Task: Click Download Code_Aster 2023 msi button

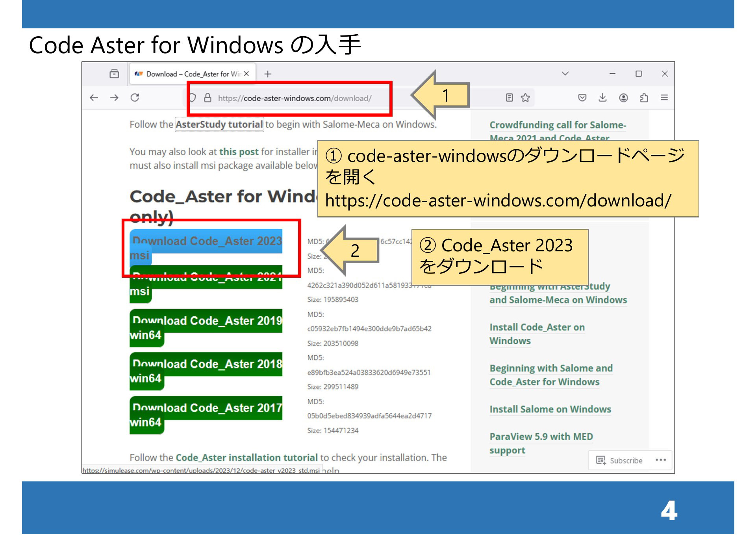Action: 207,241
